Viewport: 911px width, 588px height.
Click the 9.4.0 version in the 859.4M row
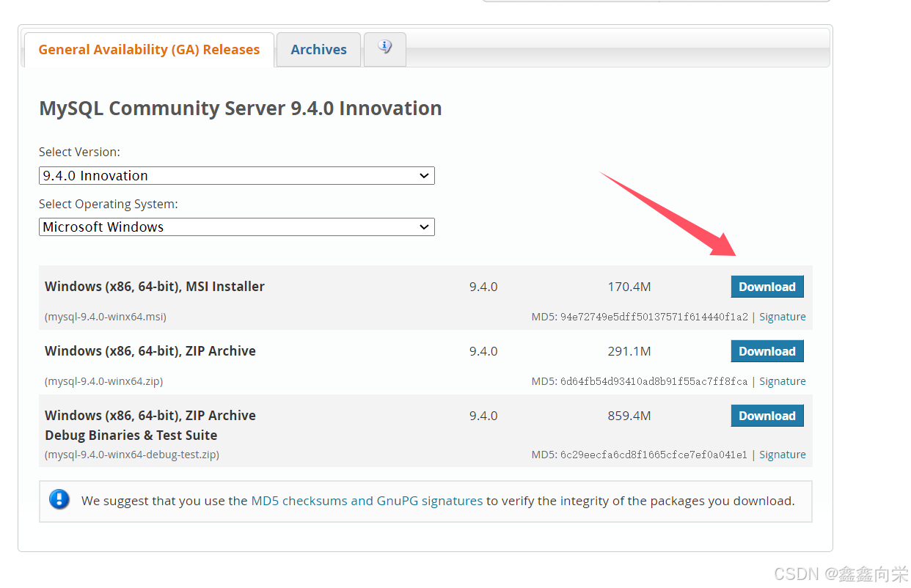[483, 416]
